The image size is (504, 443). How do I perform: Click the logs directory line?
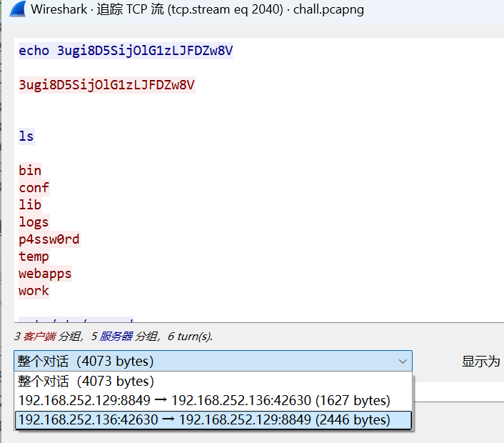click(x=34, y=221)
